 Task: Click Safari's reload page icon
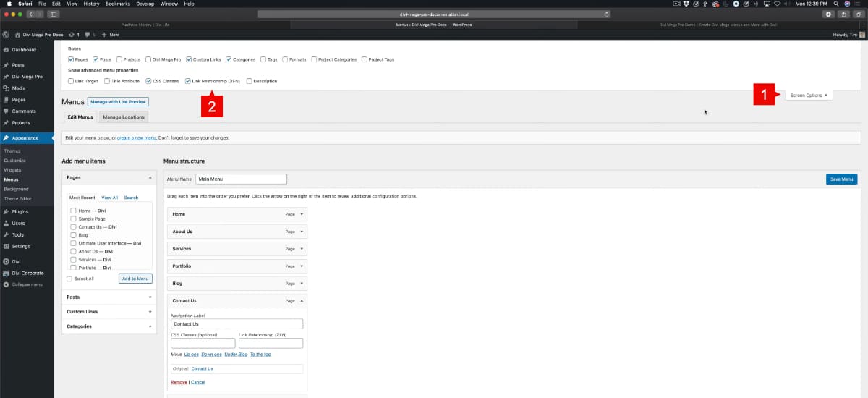[x=606, y=14]
